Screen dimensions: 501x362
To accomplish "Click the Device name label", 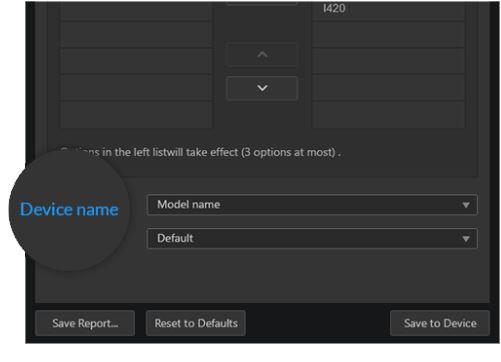I will coord(69,210).
